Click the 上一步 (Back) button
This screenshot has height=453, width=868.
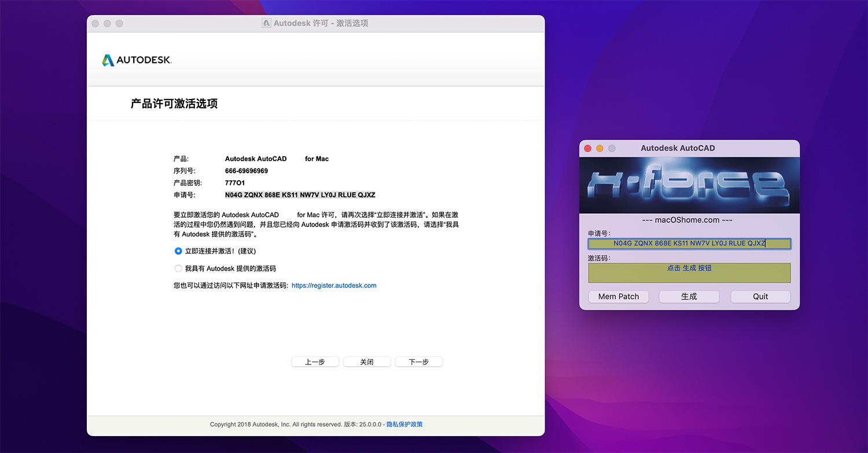pos(315,362)
